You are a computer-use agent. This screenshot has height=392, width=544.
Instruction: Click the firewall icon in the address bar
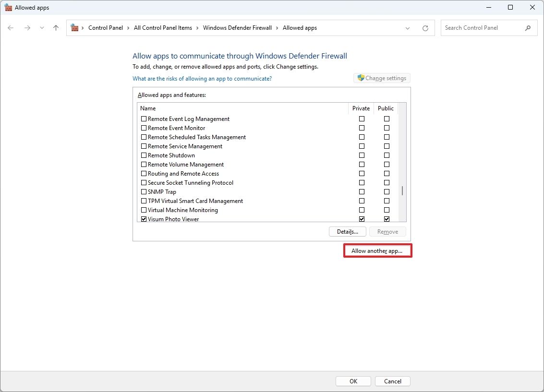point(75,27)
